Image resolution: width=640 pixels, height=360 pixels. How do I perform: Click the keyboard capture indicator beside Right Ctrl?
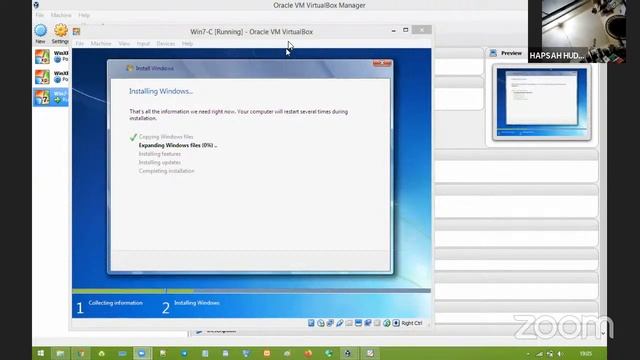[396, 323]
